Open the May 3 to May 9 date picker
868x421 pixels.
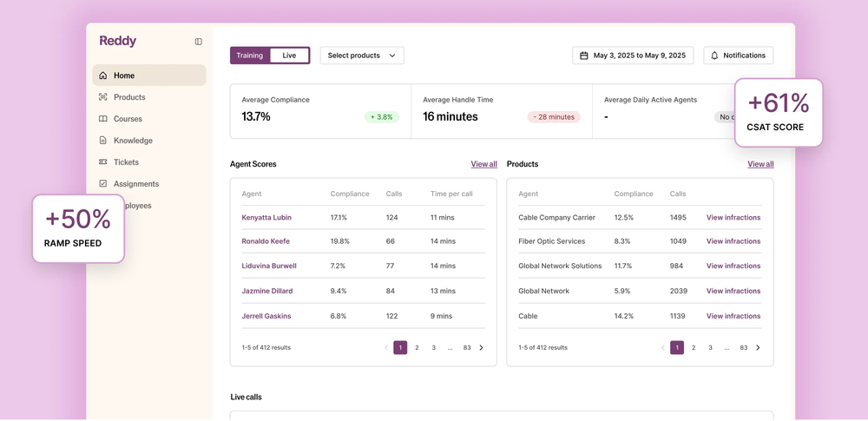pyautogui.click(x=633, y=56)
